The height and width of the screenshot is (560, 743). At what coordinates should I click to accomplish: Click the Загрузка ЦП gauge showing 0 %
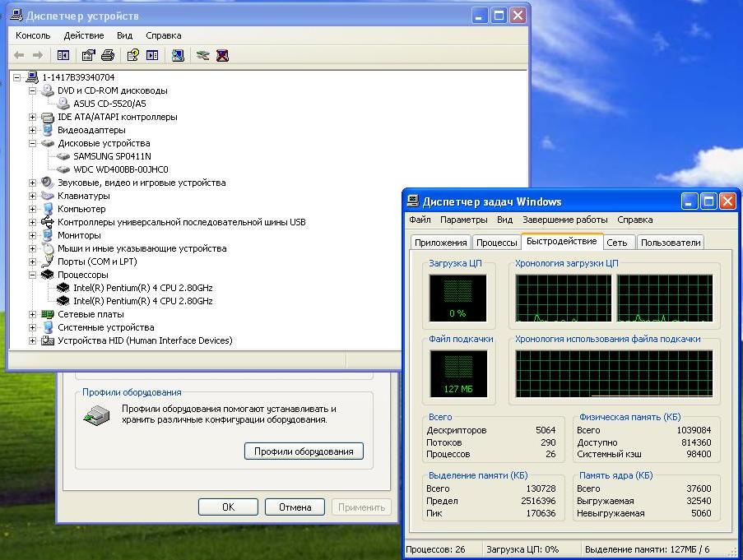(x=457, y=299)
